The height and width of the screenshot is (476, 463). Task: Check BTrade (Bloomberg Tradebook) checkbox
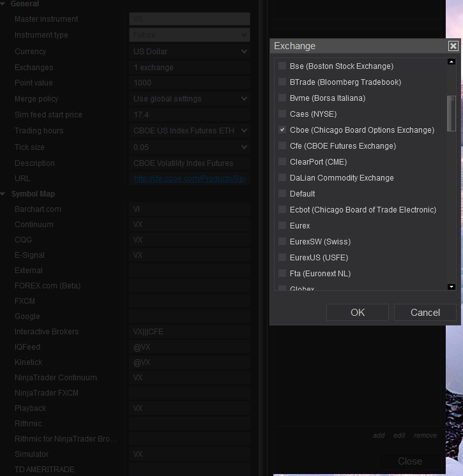click(282, 82)
